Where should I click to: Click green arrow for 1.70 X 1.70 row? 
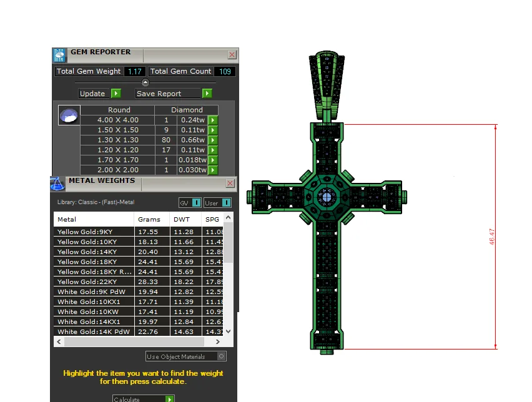213,160
